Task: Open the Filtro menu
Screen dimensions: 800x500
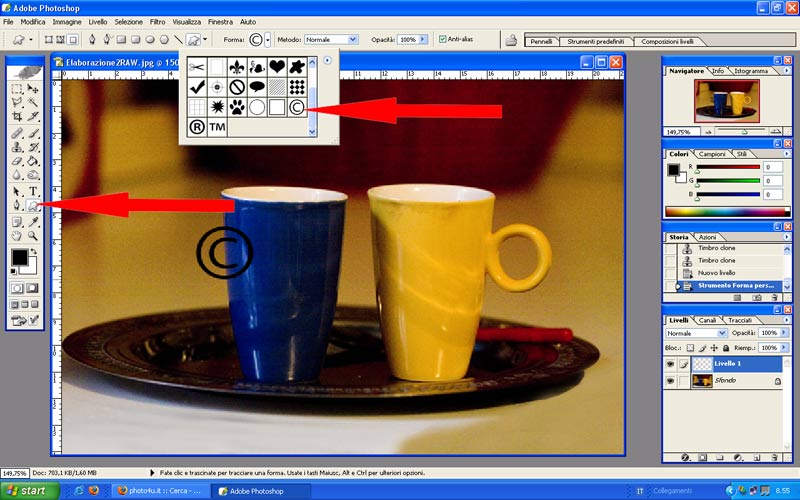Action: (x=157, y=21)
